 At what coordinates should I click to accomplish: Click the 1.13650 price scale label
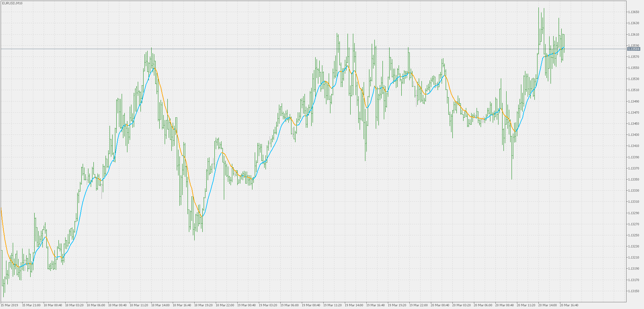[x=635, y=12]
